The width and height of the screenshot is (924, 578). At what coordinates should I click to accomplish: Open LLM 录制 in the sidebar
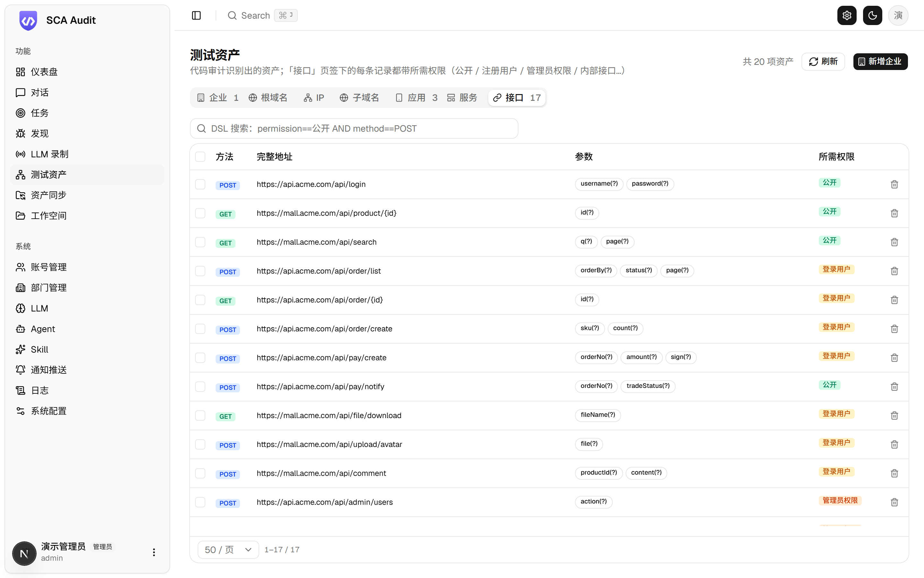87,154
